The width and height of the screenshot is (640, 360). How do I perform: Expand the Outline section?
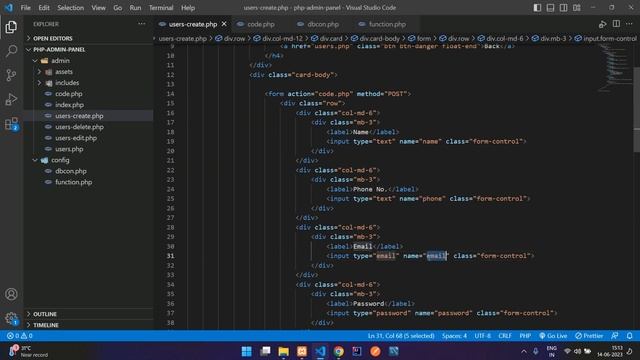[89, 314]
